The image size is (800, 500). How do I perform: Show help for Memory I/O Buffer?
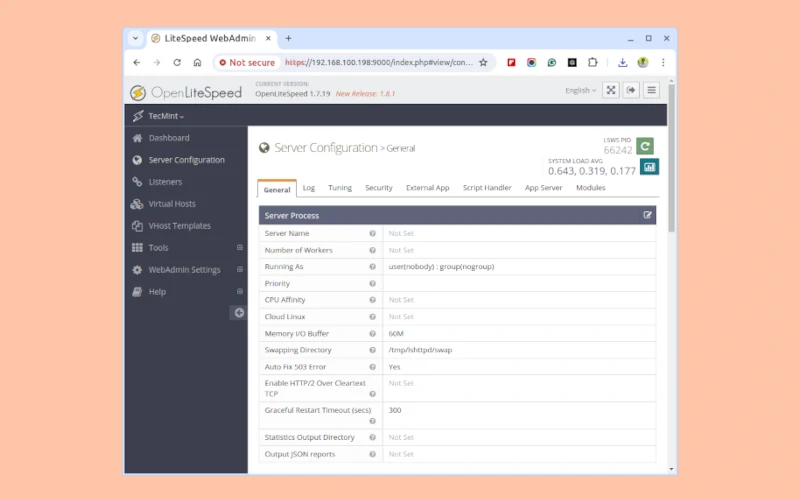pos(372,333)
